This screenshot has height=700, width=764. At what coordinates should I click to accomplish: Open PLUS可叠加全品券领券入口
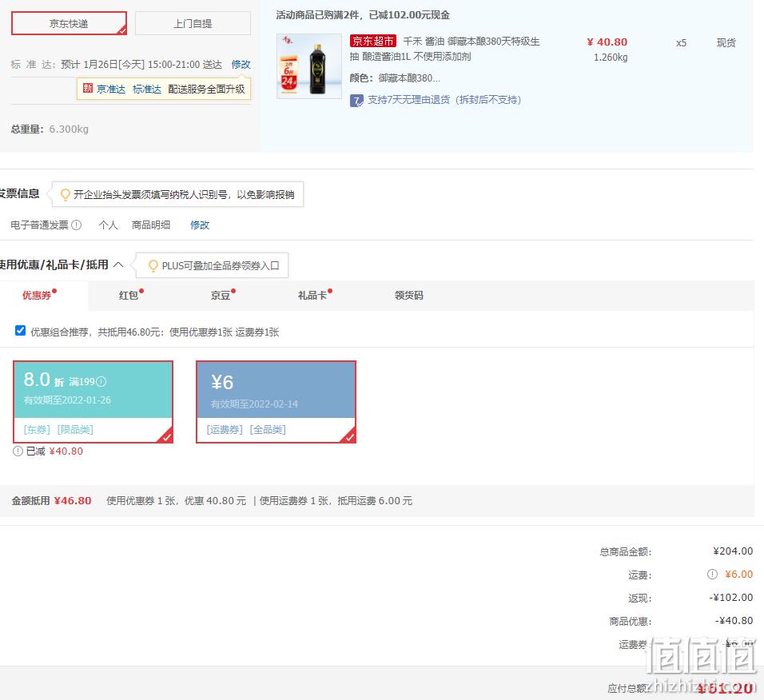click(221, 265)
